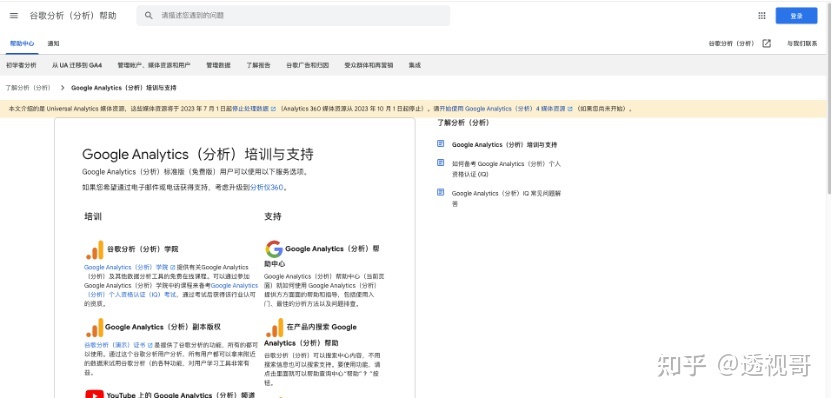Viewport: 832px width, 398px height.
Task: Open the Google apps grid
Action: coord(762,16)
